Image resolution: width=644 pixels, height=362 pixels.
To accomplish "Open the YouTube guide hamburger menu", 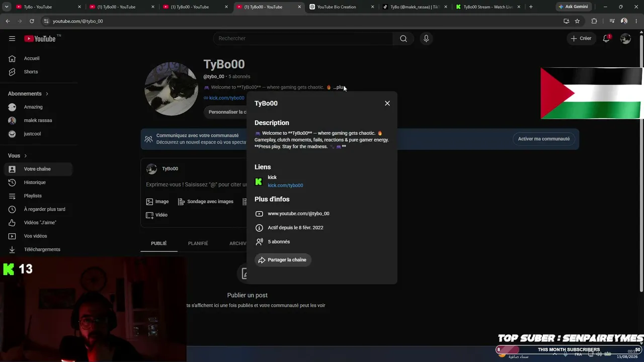I will [12, 39].
